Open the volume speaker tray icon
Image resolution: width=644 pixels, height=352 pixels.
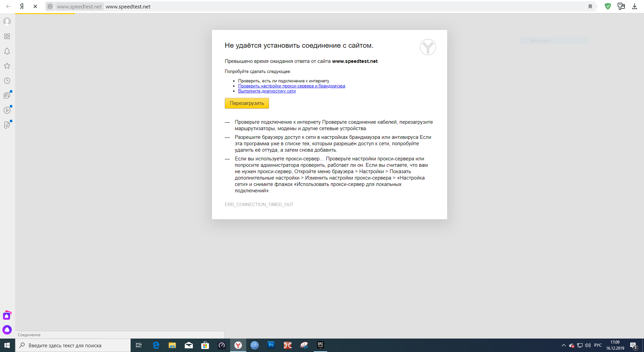pyautogui.click(x=588, y=345)
